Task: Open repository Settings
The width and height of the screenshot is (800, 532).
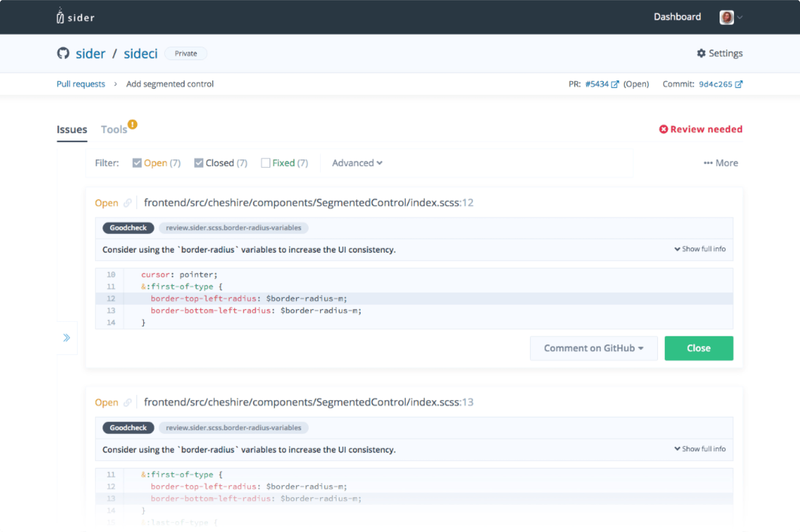Action: (x=720, y=53)
